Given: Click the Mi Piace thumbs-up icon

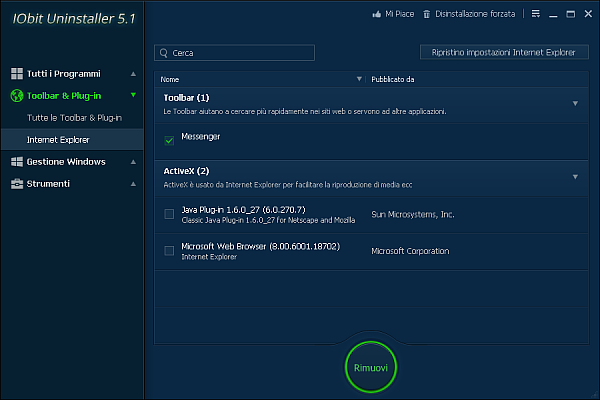Looking at the screenshot, I should (377, 14).
